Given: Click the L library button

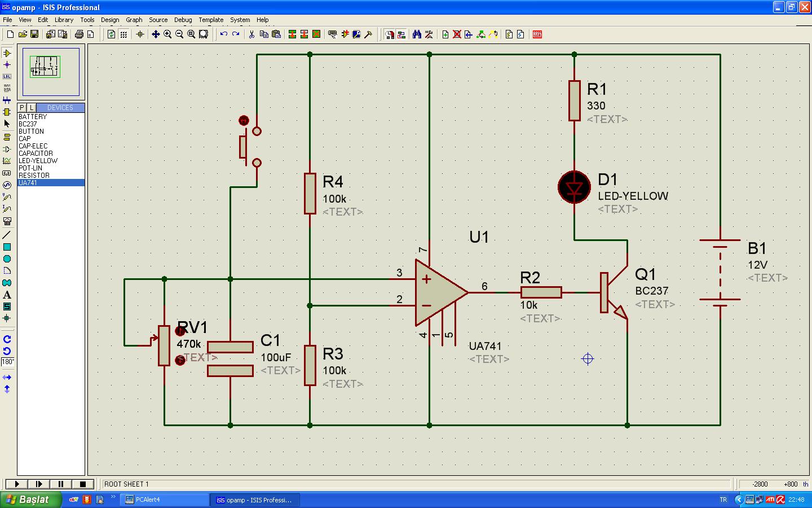Looking at the screenshot, I should click(32, 107).
